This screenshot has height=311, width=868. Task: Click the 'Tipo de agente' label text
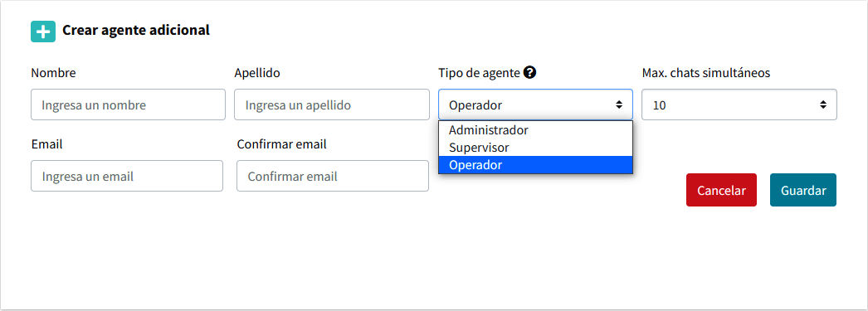coord(479,72)
